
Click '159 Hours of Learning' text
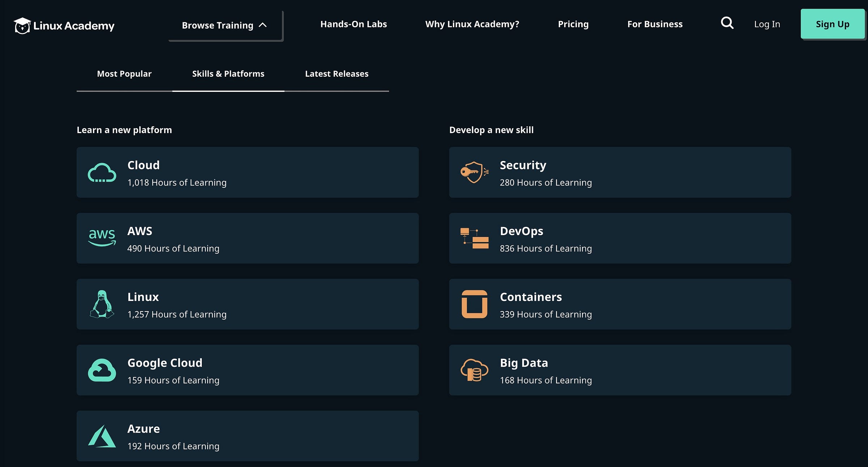click(x=173, y=380)
